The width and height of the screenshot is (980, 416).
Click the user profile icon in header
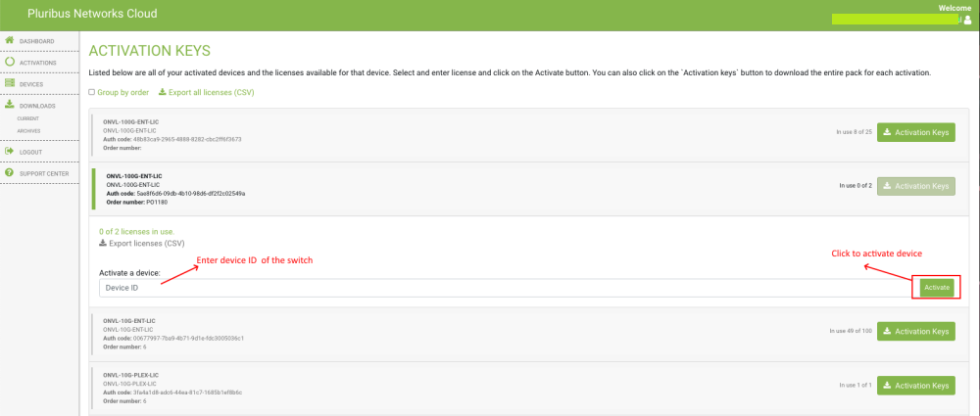[967, 20]
